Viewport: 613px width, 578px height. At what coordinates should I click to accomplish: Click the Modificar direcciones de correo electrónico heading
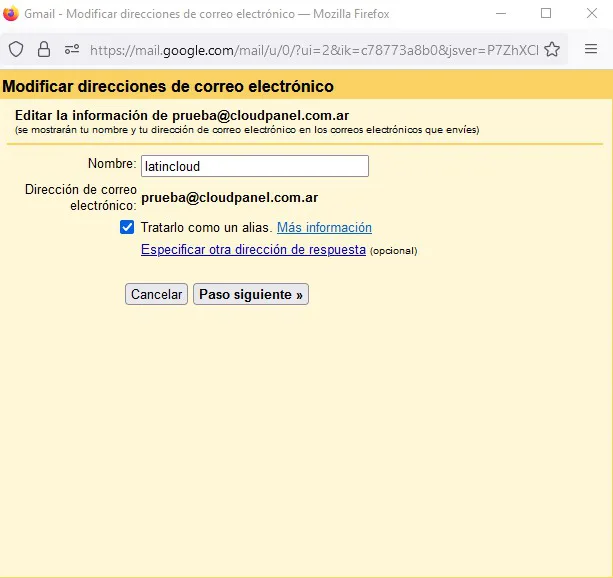(168, 87)
